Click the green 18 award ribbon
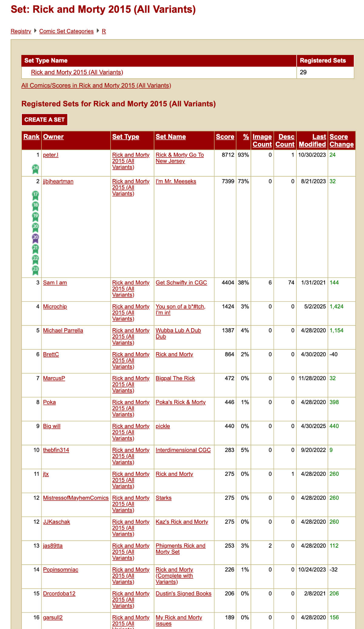Viewport: 364px width, 629px height. [35, 206]
